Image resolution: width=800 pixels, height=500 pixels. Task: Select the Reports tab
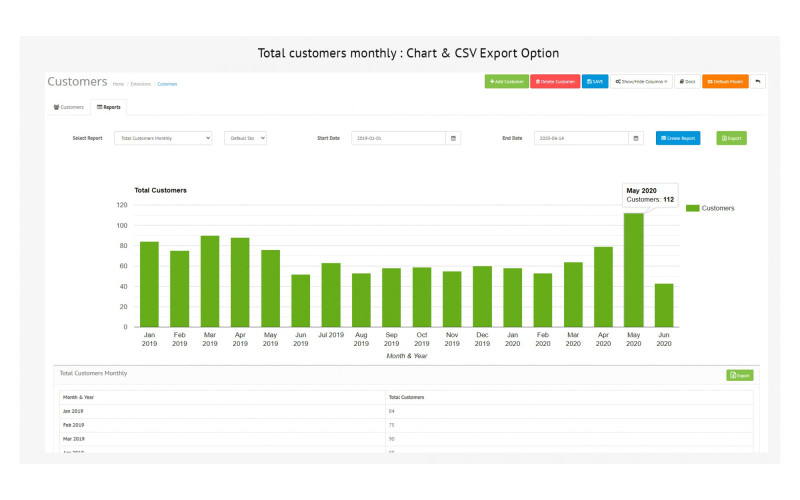coord(108,106)
